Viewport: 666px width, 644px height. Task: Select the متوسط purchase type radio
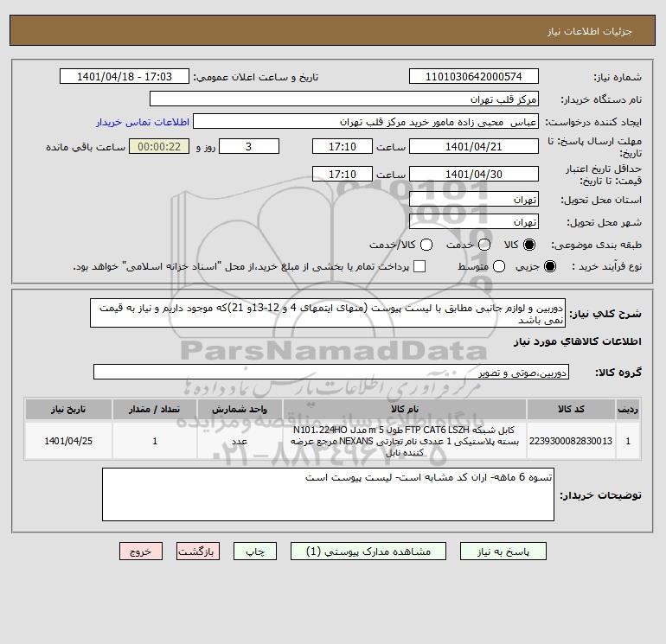pos(499,266)
